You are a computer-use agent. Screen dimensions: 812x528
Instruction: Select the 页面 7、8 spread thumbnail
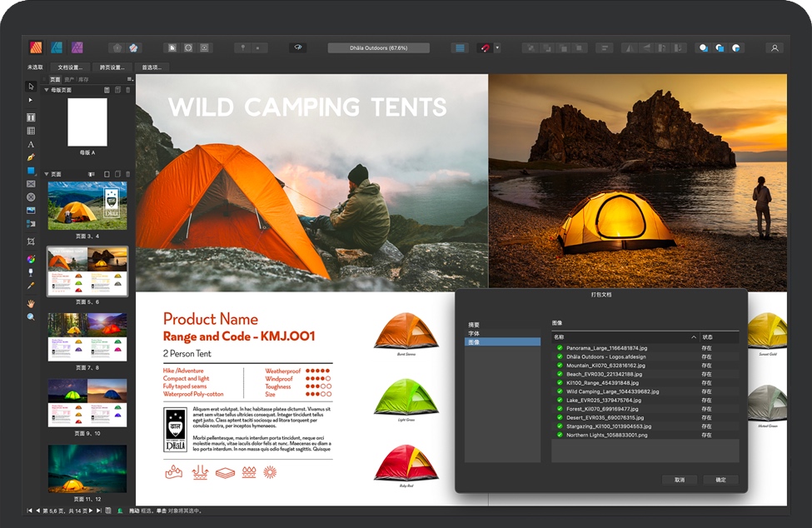tap(87, 337)
